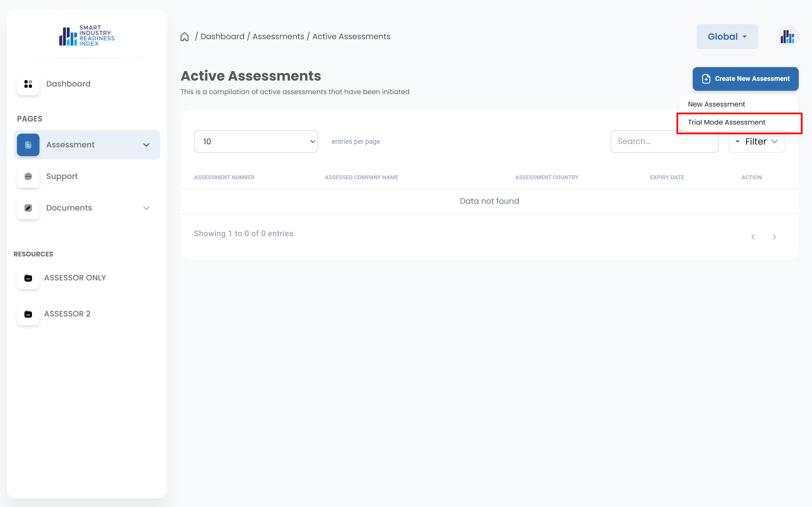The width and height of the screenshot is (812, 507).
Task: Collapse the Assessment menu chevron
Action: 146,145
